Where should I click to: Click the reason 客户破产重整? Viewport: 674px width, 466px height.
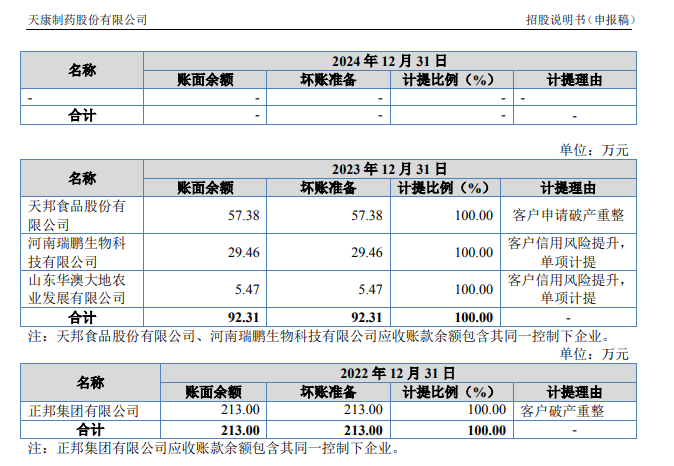562,411
